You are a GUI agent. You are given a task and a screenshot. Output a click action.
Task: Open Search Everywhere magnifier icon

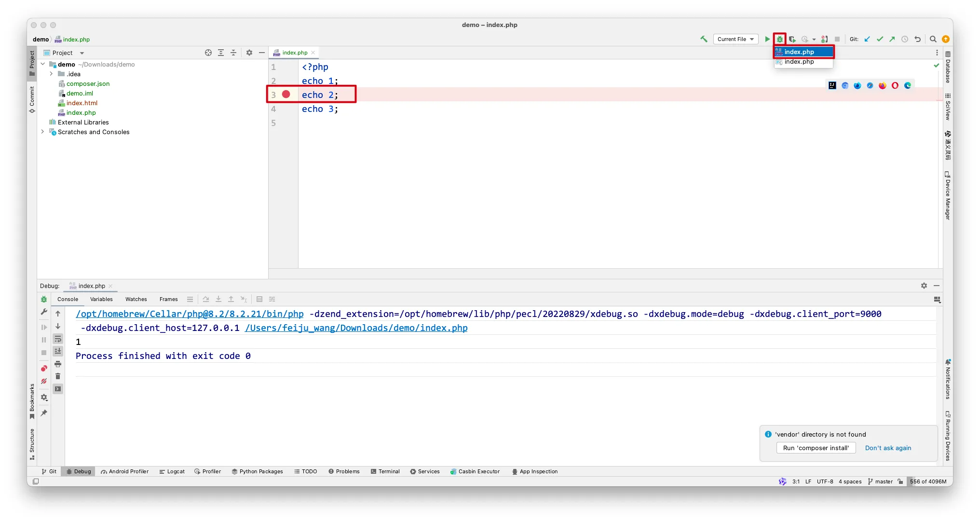click(933, 39)
